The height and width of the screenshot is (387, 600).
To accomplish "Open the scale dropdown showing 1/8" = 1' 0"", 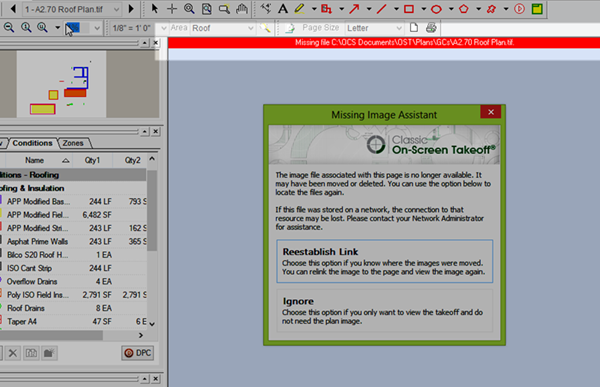I will pos(139,28).
